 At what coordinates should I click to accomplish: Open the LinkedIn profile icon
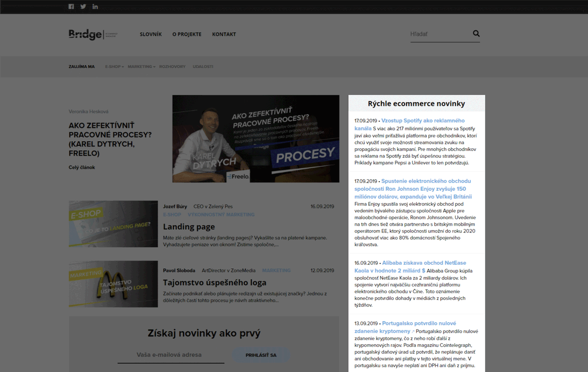(x=95, y=6)
